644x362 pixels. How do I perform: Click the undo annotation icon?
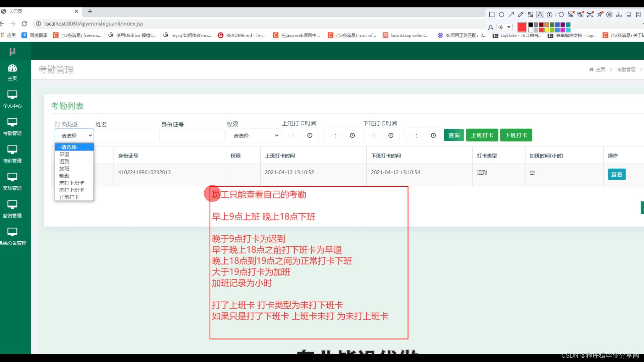pyautogui.click(x=561, y=14)
